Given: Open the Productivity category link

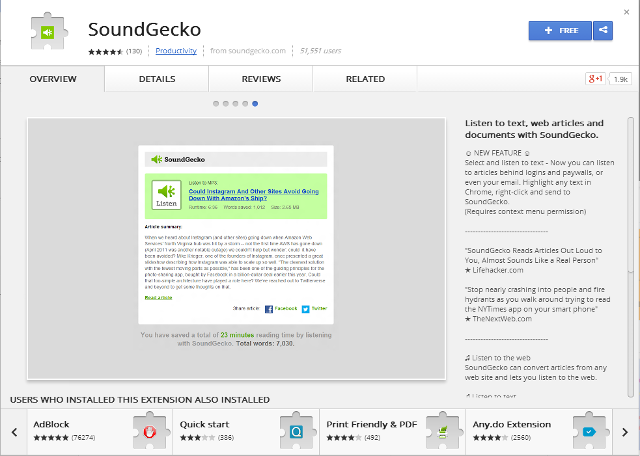Looking at the screenshot, I should point(176,51).
